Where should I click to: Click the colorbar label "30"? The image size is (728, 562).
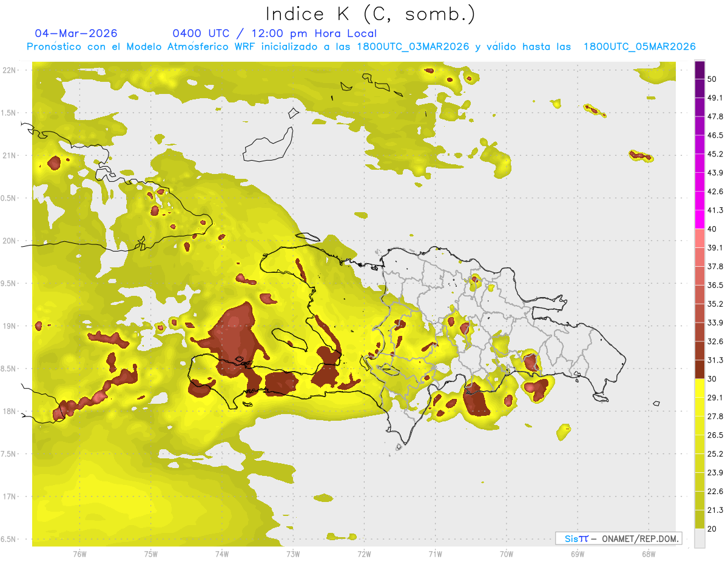[713, 379]
